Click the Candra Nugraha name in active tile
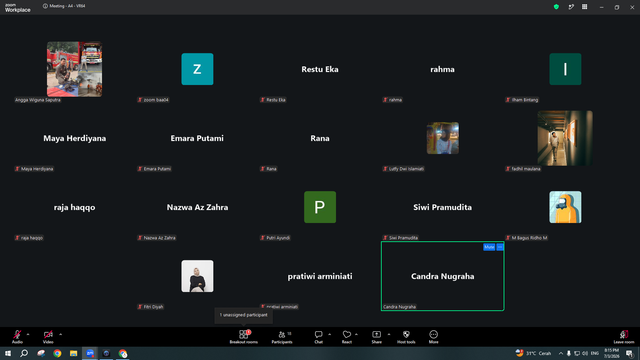640x360 pixels. tap(442, 276)
